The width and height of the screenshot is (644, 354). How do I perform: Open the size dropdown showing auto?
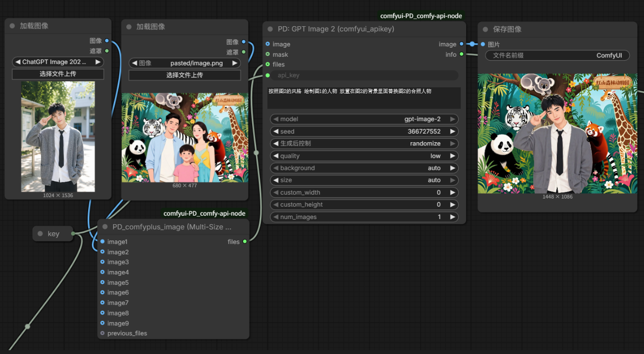coord(364,180)
